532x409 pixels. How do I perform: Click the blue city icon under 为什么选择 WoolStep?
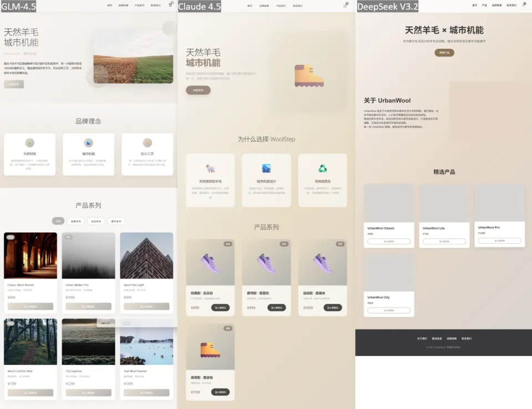(x=266, y=168)
